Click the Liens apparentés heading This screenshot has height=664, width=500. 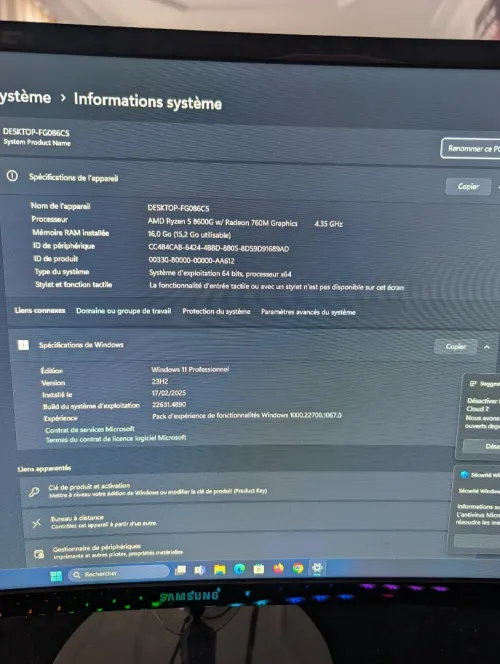pos(44,468)
